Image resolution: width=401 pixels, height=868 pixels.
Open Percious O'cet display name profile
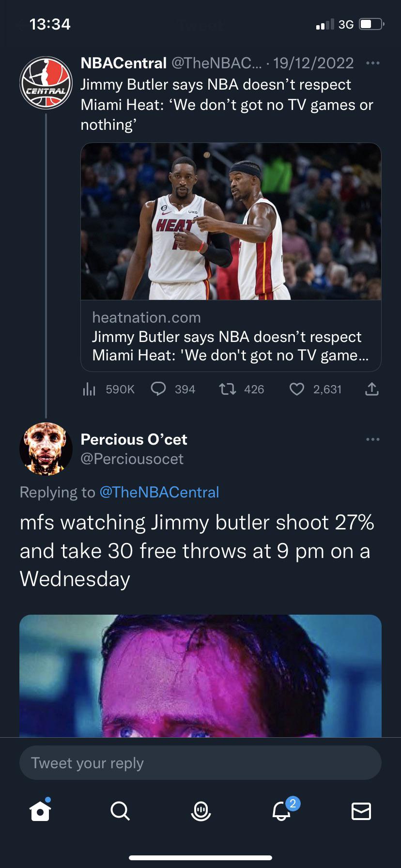click(134, 439)
